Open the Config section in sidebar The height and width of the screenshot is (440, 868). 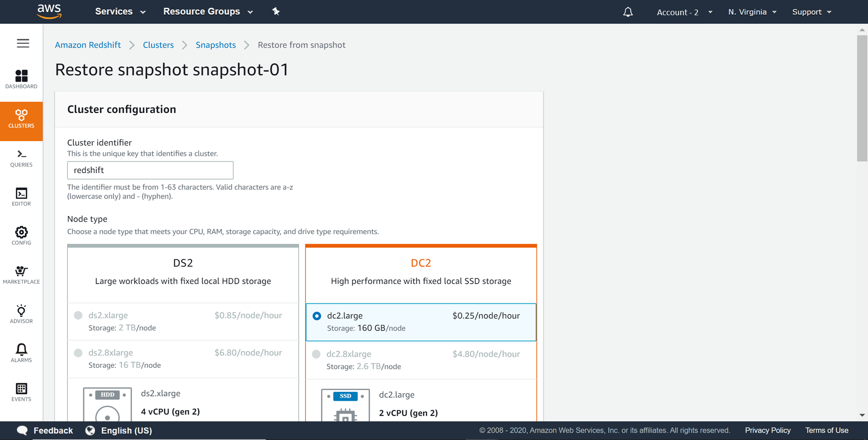pos(21,236)
